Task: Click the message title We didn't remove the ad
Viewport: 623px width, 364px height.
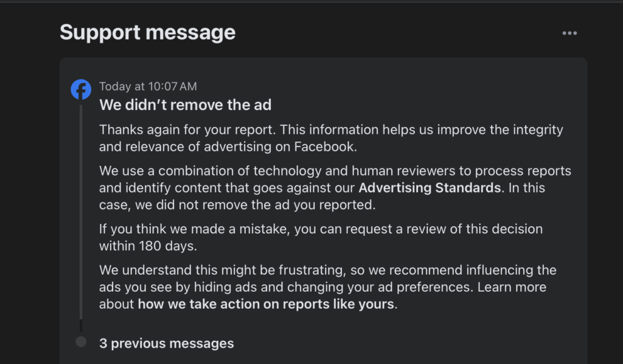Action: pos(186,105)
